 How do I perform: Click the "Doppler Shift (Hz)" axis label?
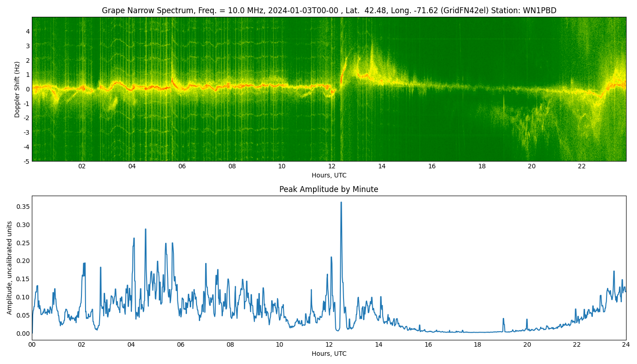[17, 89]
